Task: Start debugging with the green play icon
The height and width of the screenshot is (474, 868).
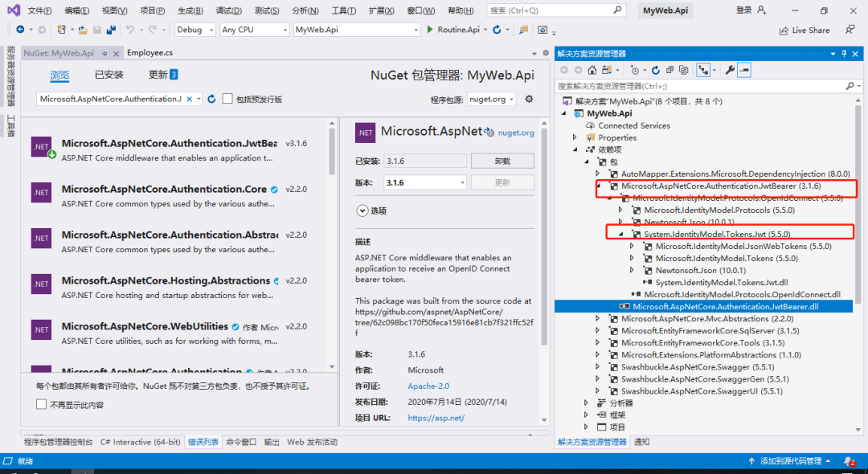Action: pyautogui.click(x=430, y=30)
